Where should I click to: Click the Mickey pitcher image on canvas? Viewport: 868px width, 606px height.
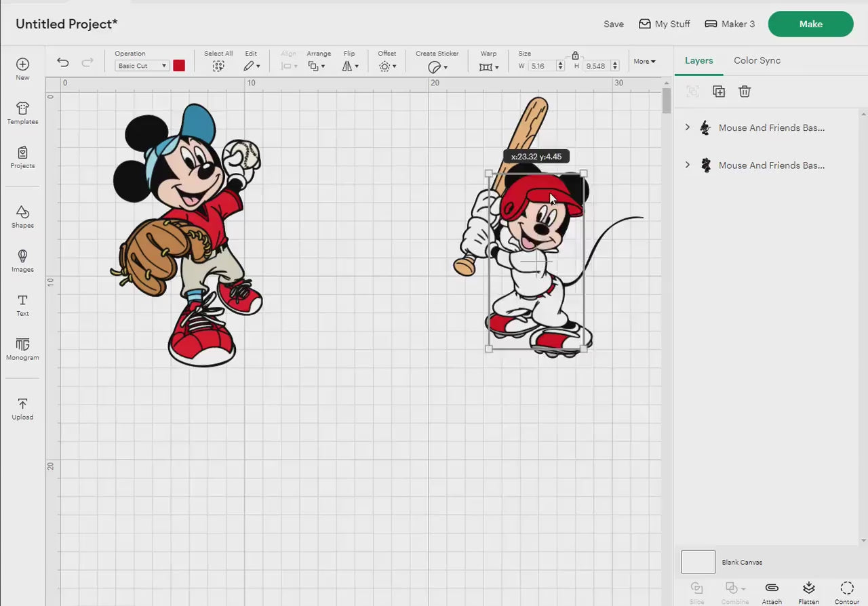pos(188,234)
